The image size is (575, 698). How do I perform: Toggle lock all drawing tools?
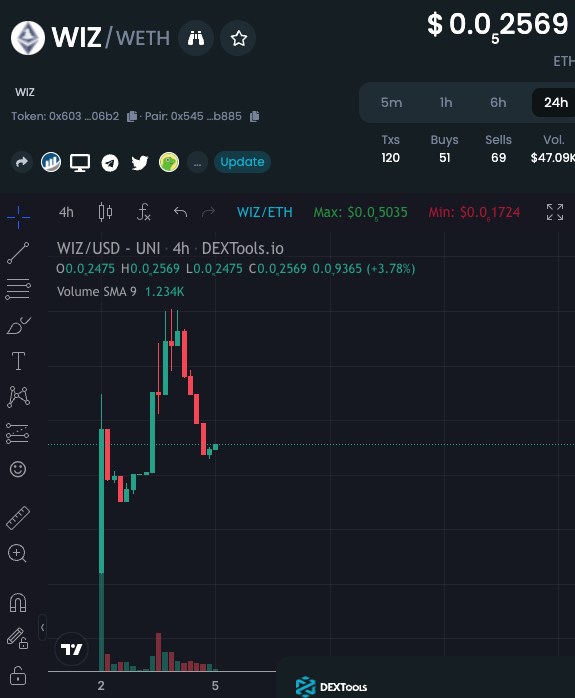coord(18,675)
